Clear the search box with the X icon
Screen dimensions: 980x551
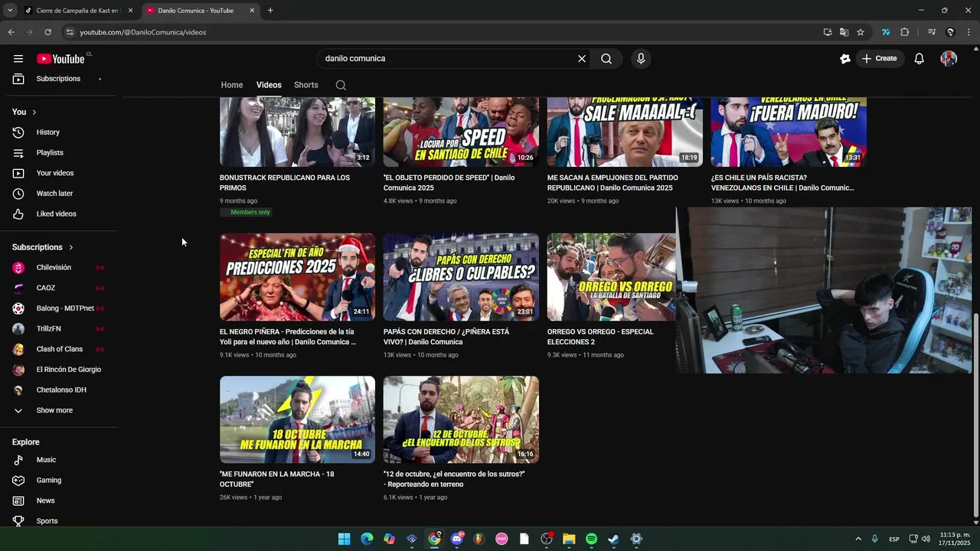pyautogui.click(x=582, y=59)
